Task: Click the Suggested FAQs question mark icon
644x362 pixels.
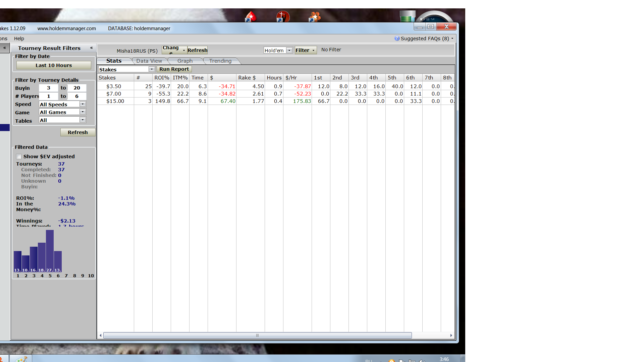Action: click(x=397, y=39)
